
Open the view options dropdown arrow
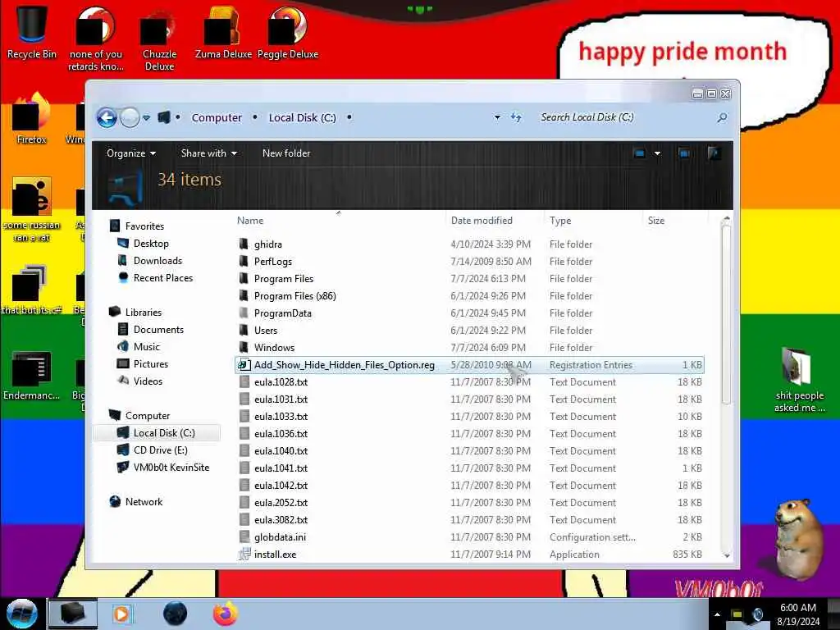[x=657, y=153]
